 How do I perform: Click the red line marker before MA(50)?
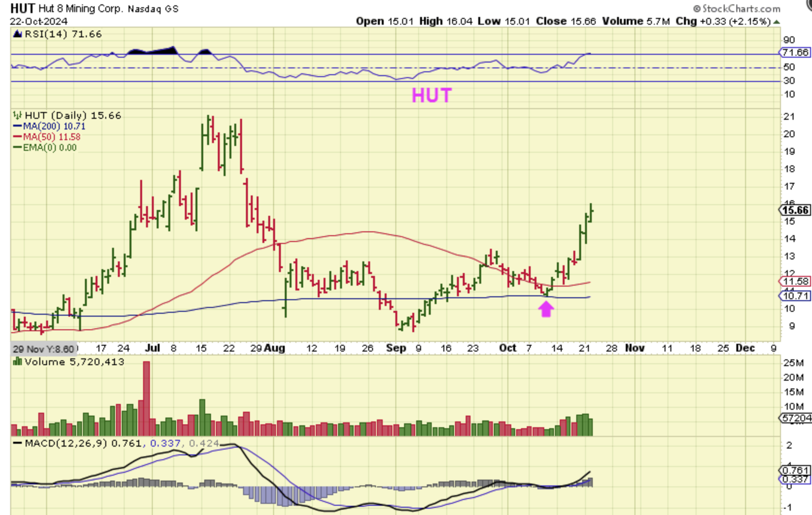click(x=18, y=137)
